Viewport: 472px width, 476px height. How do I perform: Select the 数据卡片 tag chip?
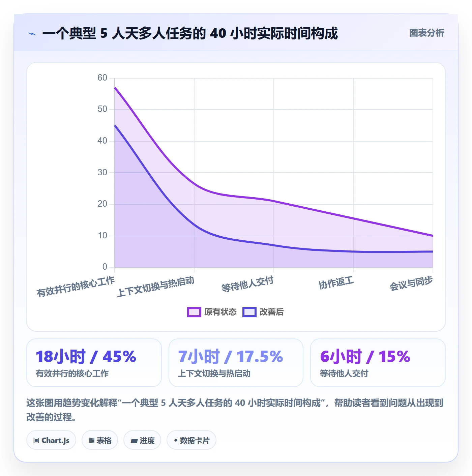coord(191,440)
